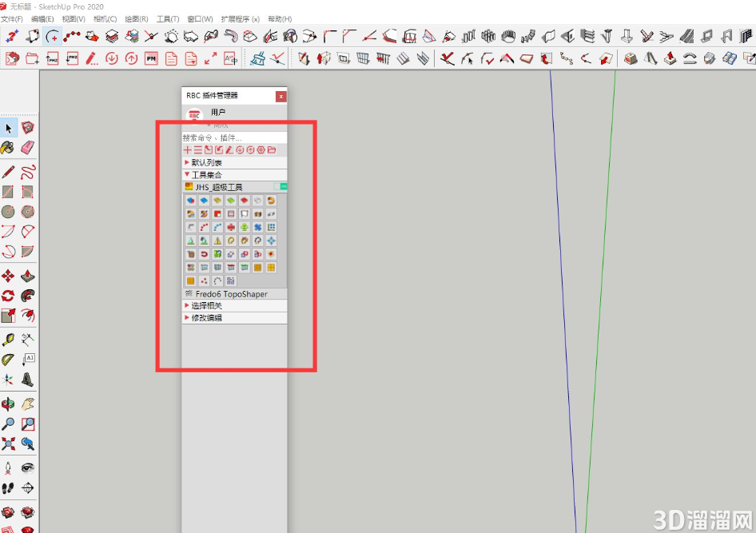Activate the Zoom Window tool
The width and height of the screenshot is (756, 533).
[x=28, y=424]
